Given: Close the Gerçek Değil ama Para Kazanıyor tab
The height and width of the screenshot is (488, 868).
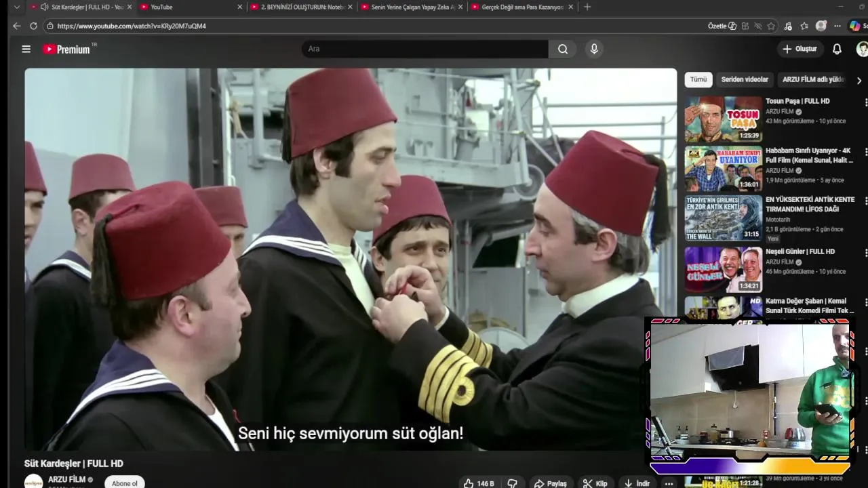Looking at the screenshot, I should click(571, 7).
